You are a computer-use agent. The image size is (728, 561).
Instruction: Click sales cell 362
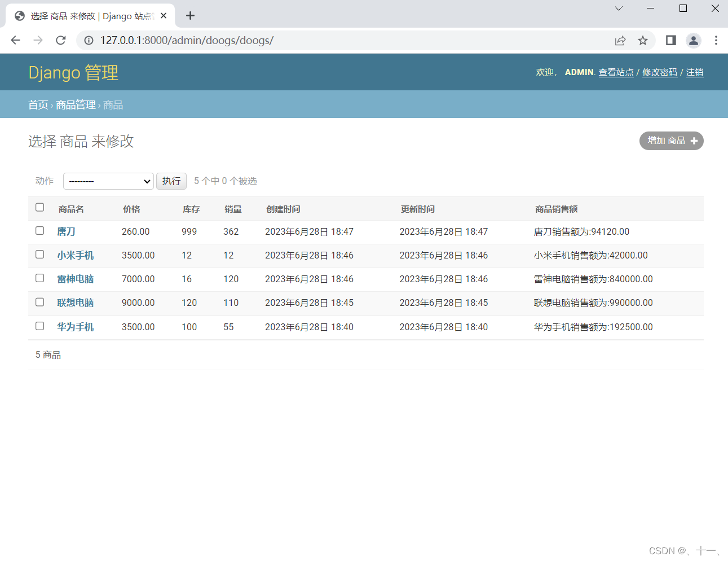point(231,231)
